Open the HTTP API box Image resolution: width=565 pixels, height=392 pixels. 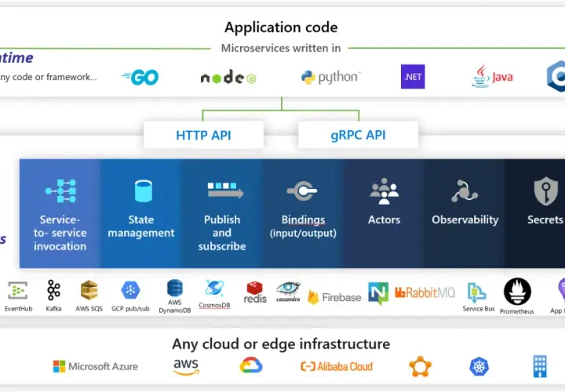[x=203, y=135]
